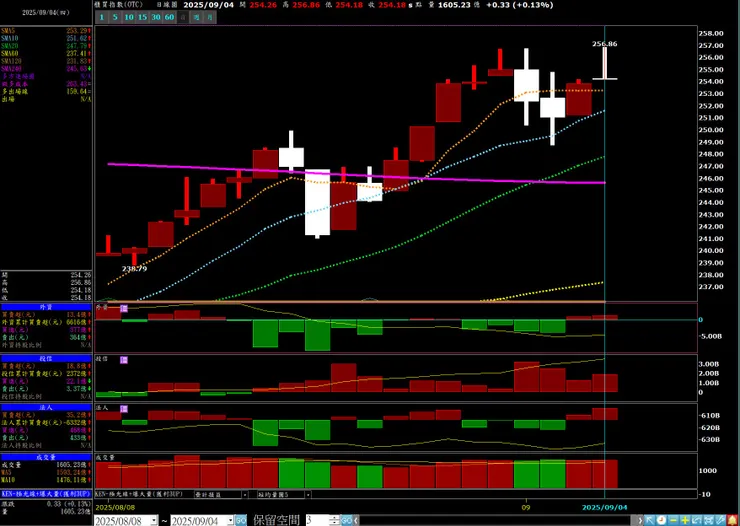Click the purple settings icon in the 外資 panel
Image resolution: width=740 pixels, height=526 pixels.
(x=124, y=309)
